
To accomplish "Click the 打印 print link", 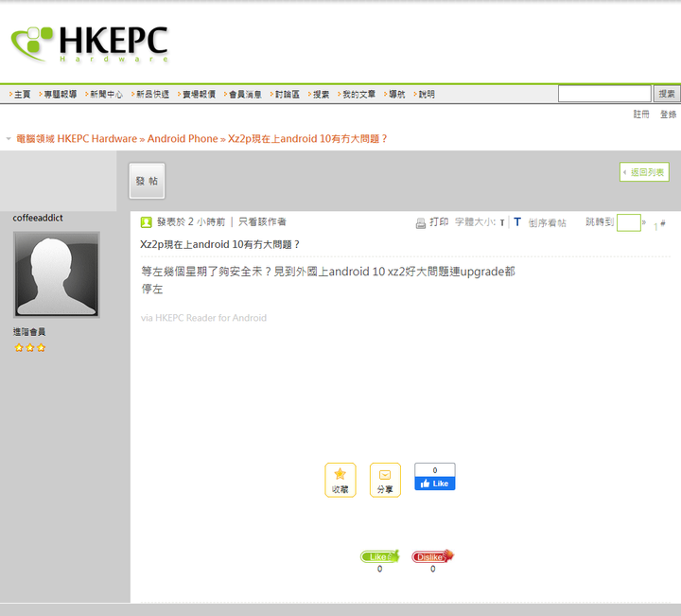I will pos(439,222).
